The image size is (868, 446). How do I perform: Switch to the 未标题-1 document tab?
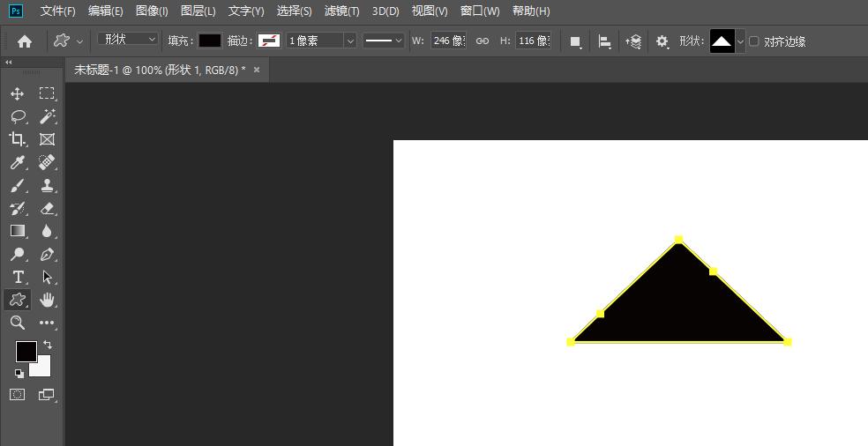(x=159, y=70)
